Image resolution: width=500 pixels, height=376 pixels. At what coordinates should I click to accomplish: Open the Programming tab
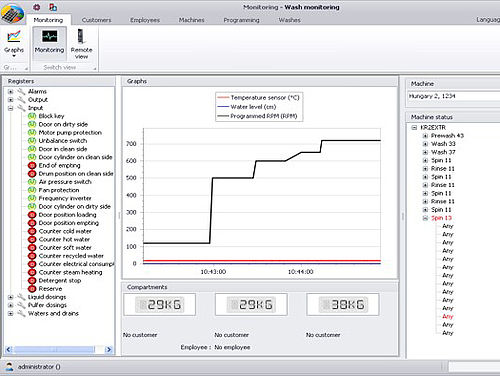click(x=241, y=20)
